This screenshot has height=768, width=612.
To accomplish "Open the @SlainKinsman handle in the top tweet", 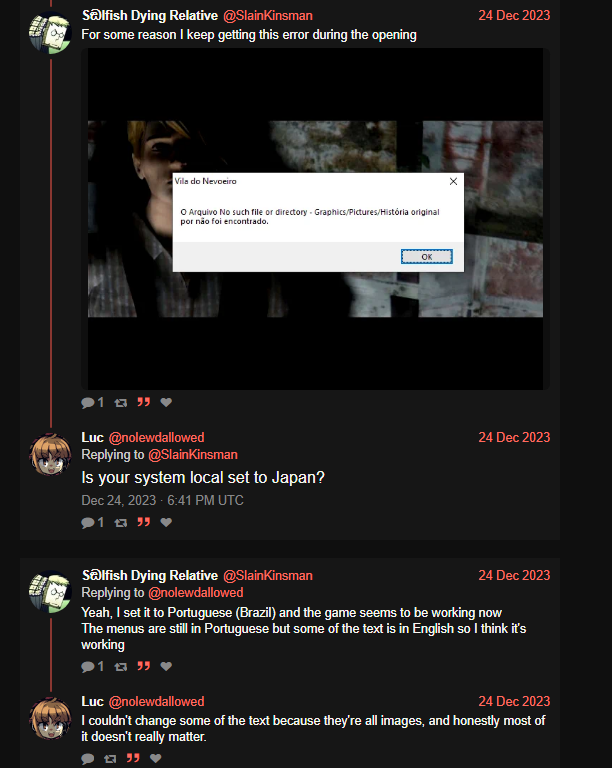I will [x=268, y=16].
